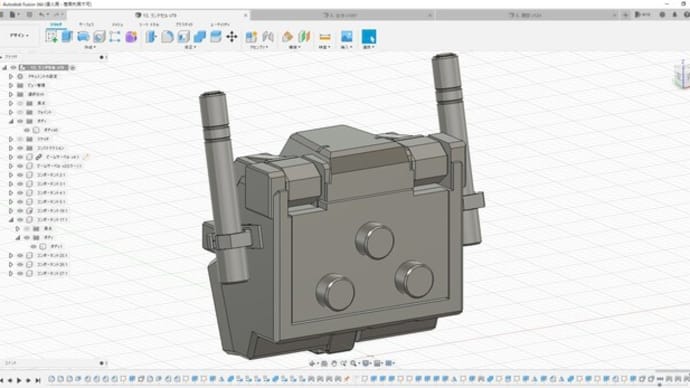Open the Design workspace dropdown
Image resolution: width=690 pixels, height=388 pixels.
coord(19,35)
